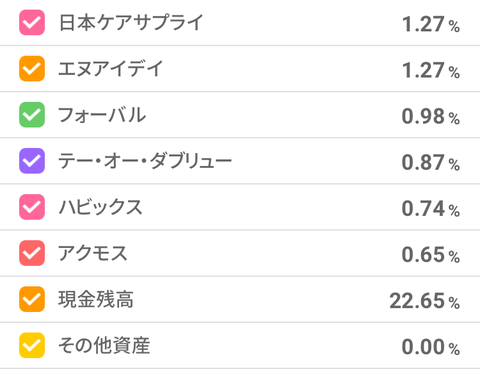Toggle the 現金残高 orange checkbox
Image resolution: width=480 pixels, height=369 pixels.
32,299
